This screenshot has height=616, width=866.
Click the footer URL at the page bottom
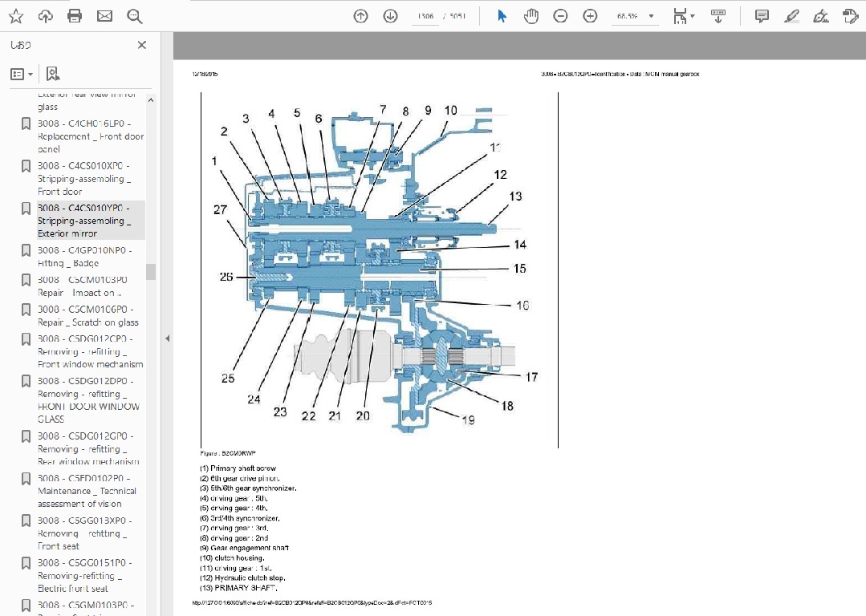coord(312,602)
